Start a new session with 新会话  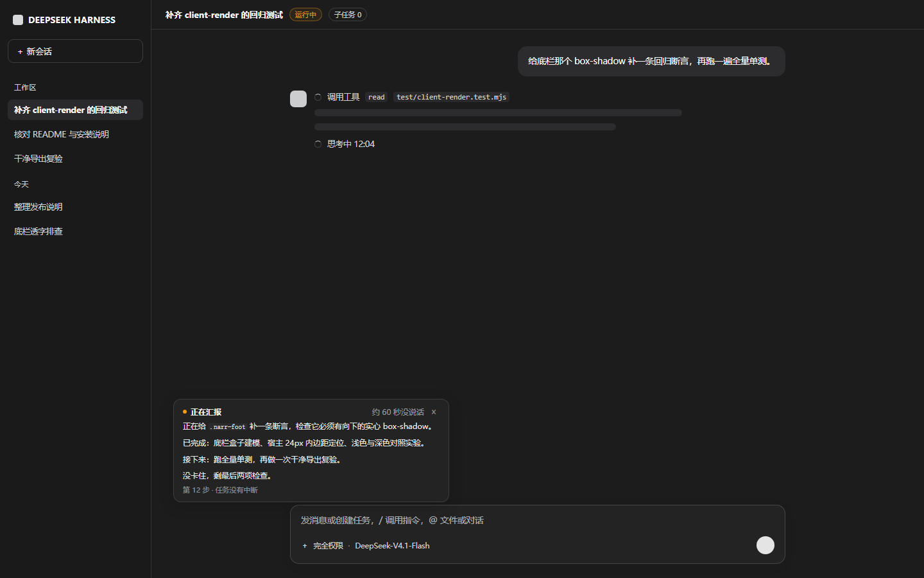pos(75,51)
